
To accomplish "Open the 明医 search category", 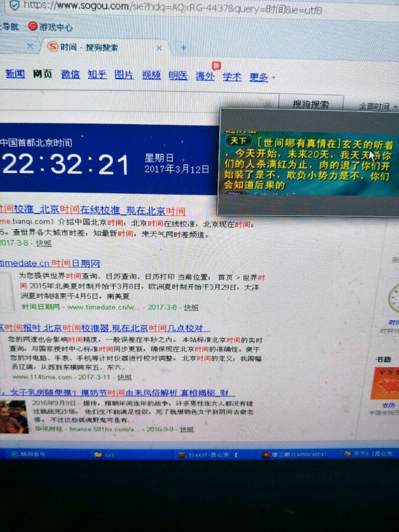I will click(x=178, y=75).
